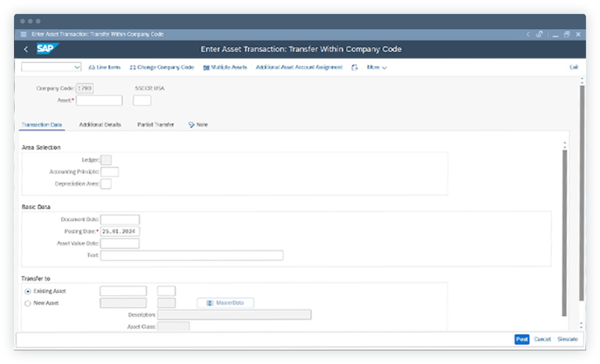
Task: Click the Posting Date input showing 25.01.2024
Action: (x=120, y=231)
